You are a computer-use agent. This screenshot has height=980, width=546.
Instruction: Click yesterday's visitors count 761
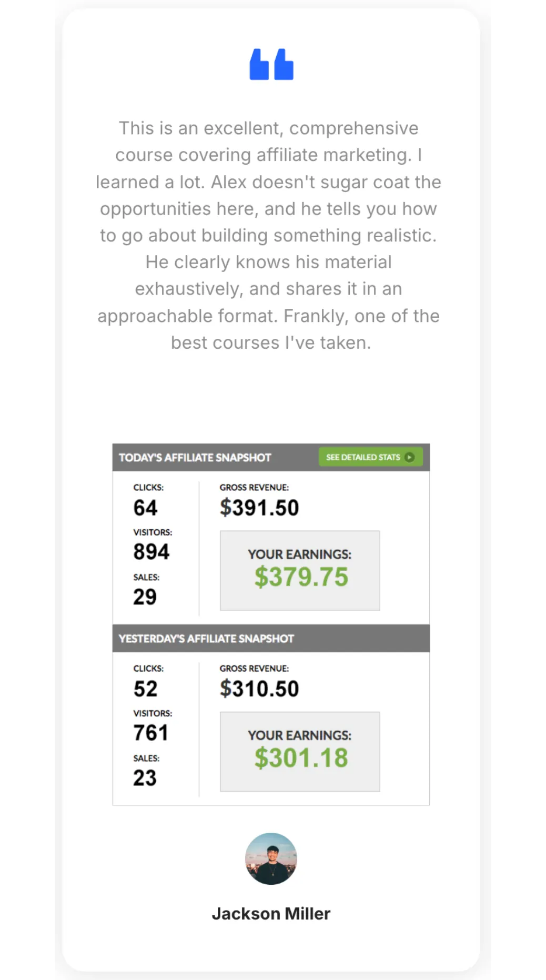(151, 733)
